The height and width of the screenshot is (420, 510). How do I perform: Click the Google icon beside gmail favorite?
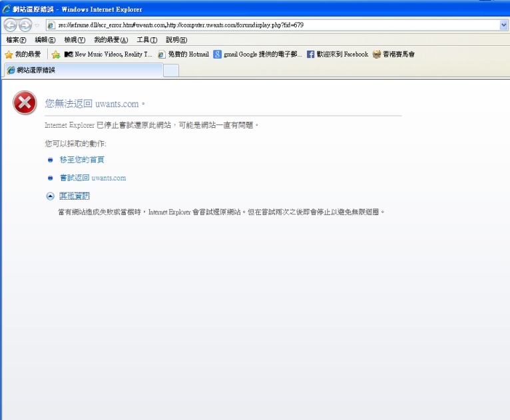pyautogui.click(x=217, y=55)
